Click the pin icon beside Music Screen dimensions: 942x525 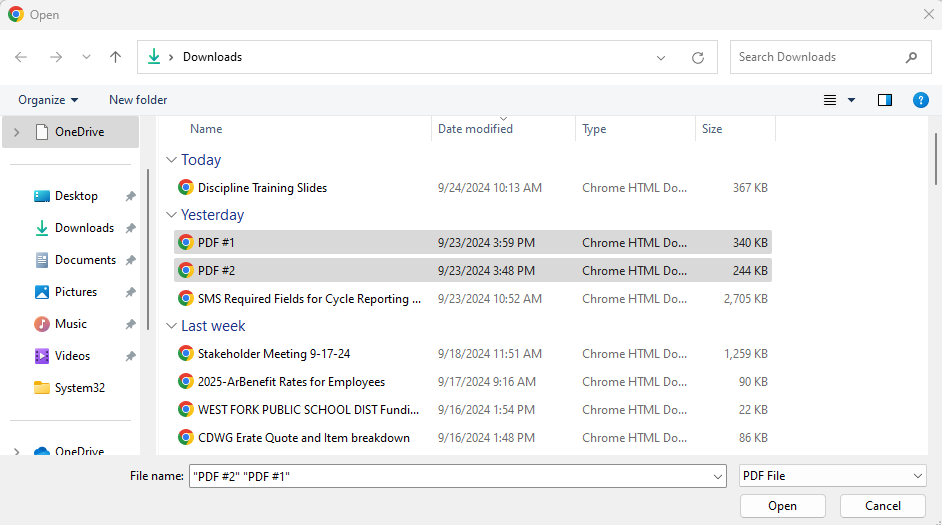point(130,324)
